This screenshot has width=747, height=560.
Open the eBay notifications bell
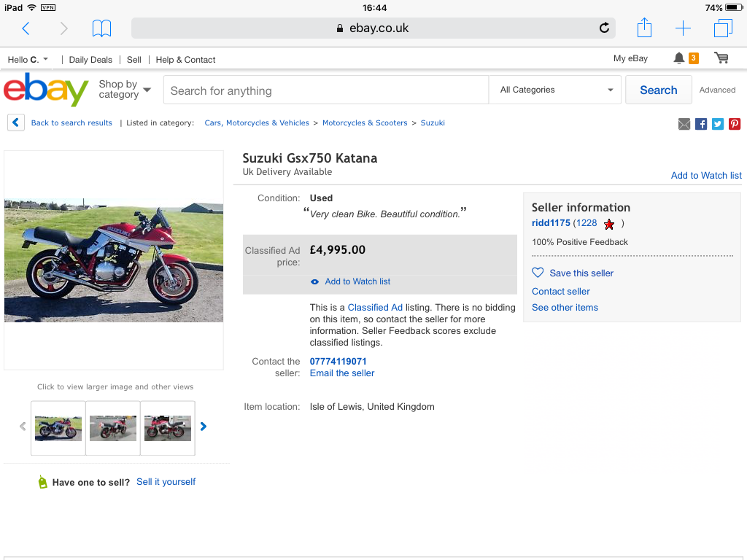tap(679, 58)
